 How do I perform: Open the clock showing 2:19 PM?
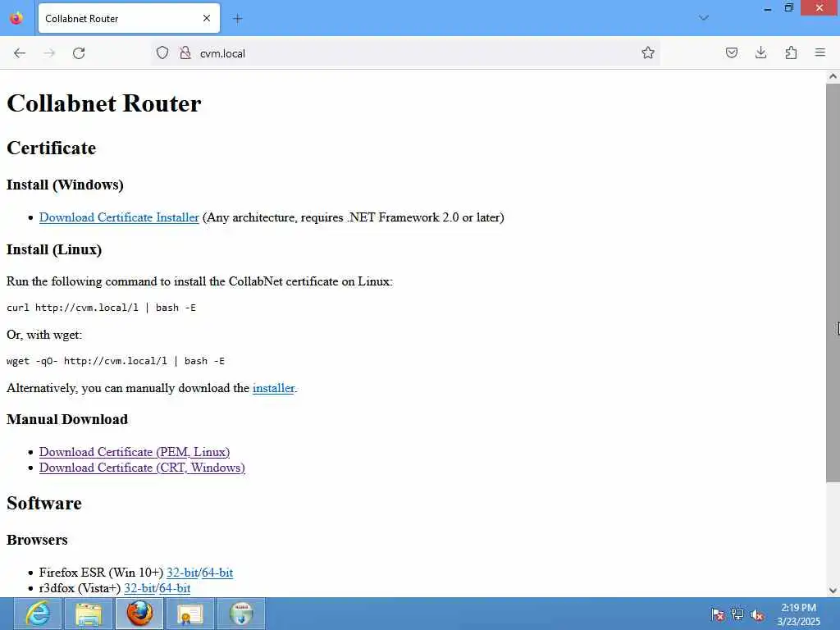click(798, 614)
